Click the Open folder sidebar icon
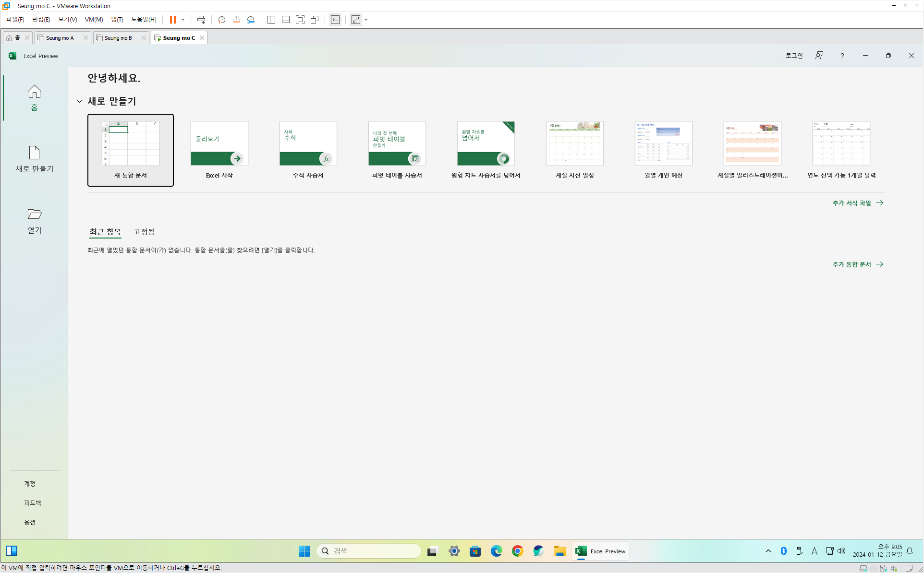The width and height of the screenshot is (924, 573). click(34, 214)
